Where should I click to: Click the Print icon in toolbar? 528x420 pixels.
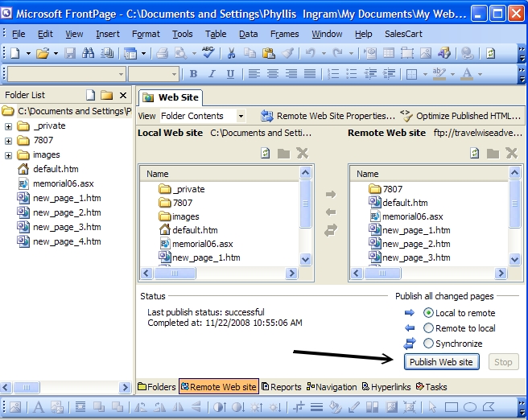pos(162,53)
